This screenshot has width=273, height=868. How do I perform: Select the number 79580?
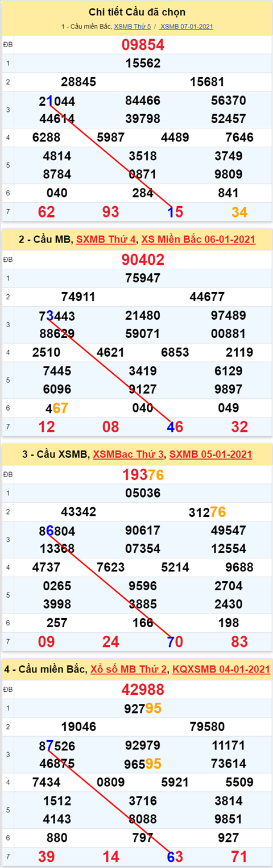[207, 727]
